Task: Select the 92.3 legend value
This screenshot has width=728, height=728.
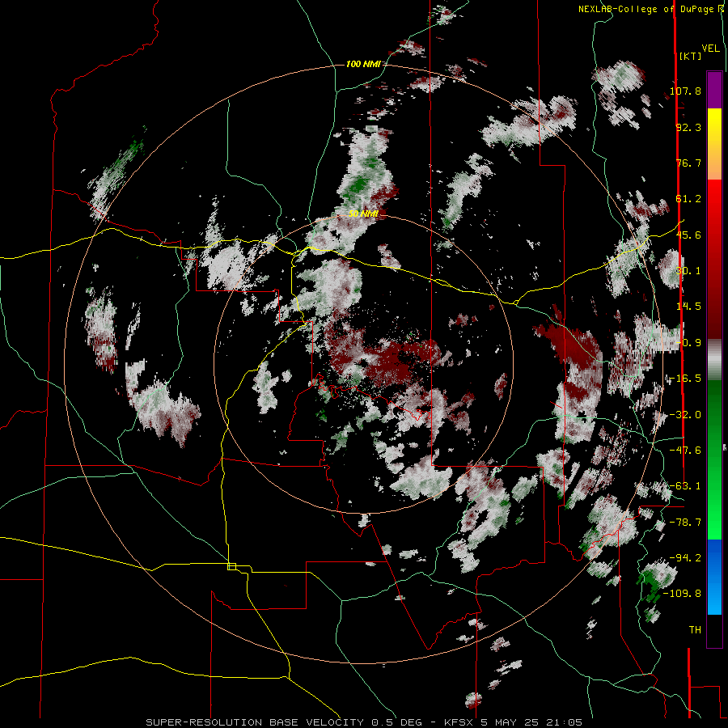Action: [688, 127]
